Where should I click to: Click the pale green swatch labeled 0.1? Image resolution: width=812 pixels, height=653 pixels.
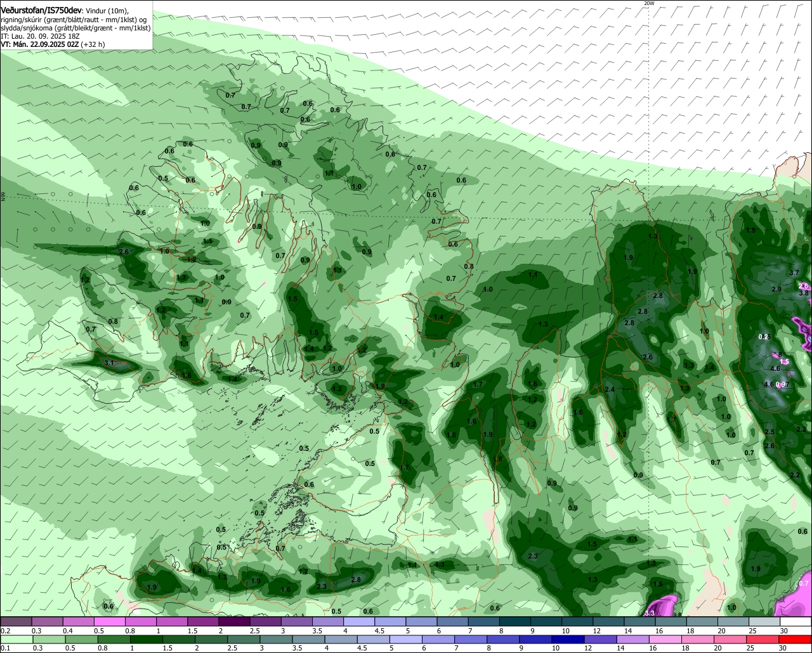click(15, 639)
